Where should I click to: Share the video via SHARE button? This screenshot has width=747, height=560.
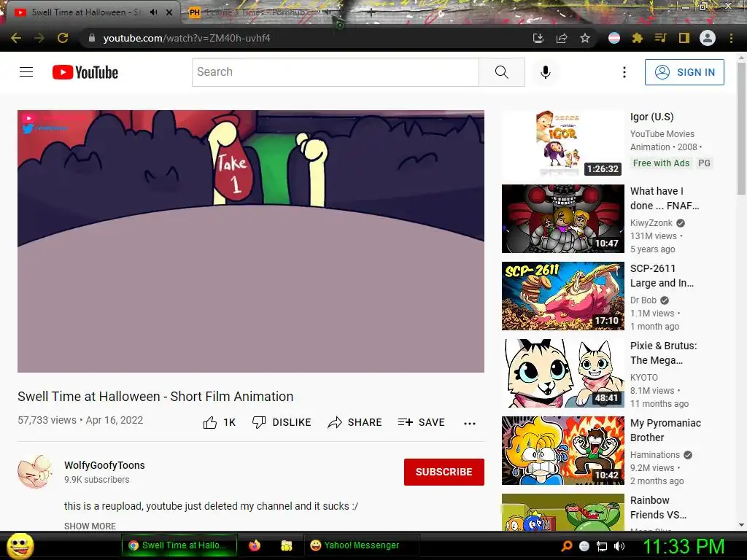point(355,422)
